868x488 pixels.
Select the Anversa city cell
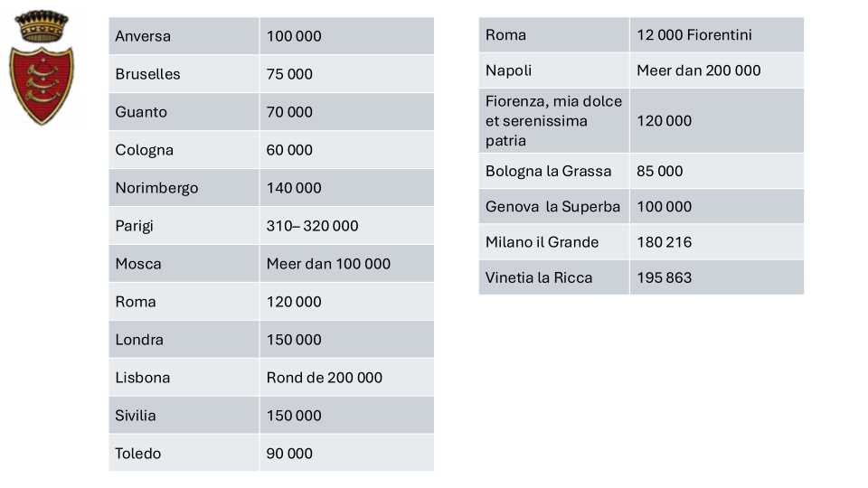point(184,36)
